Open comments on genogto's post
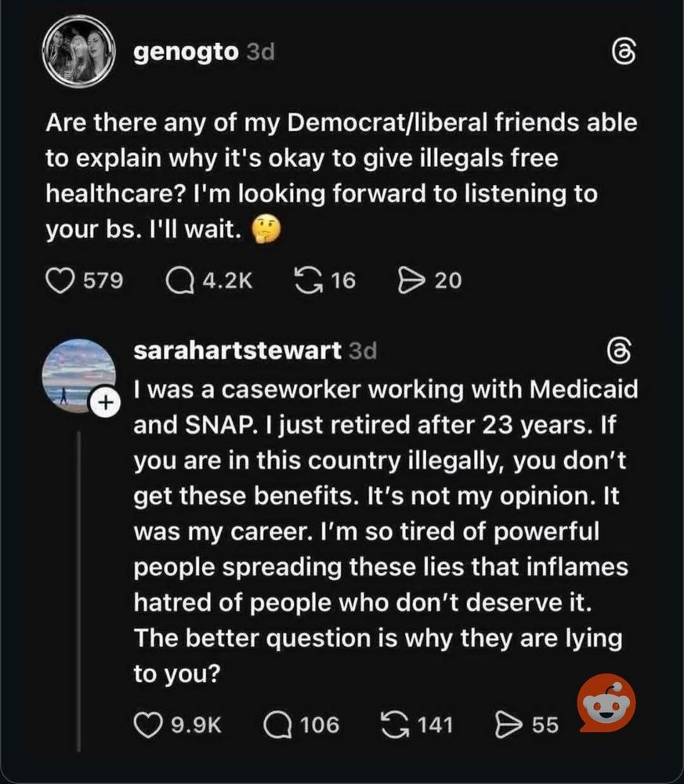The image size is (684, 784). click(x=180, y=281)
